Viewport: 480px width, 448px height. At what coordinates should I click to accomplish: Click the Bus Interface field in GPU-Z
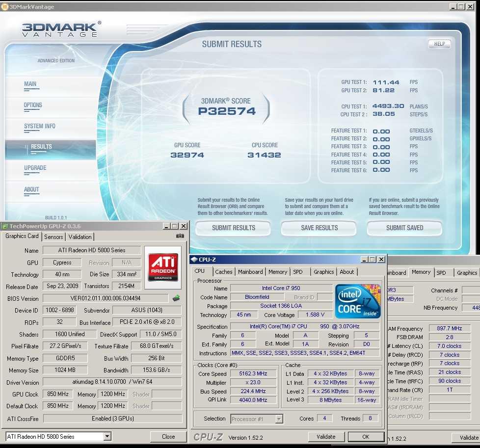(x=147, y=322)
